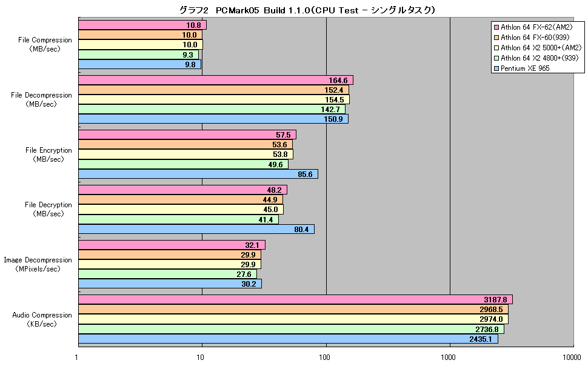
Task: Select the blue bar valued 80.4
Action: click(x=196, y=229)
